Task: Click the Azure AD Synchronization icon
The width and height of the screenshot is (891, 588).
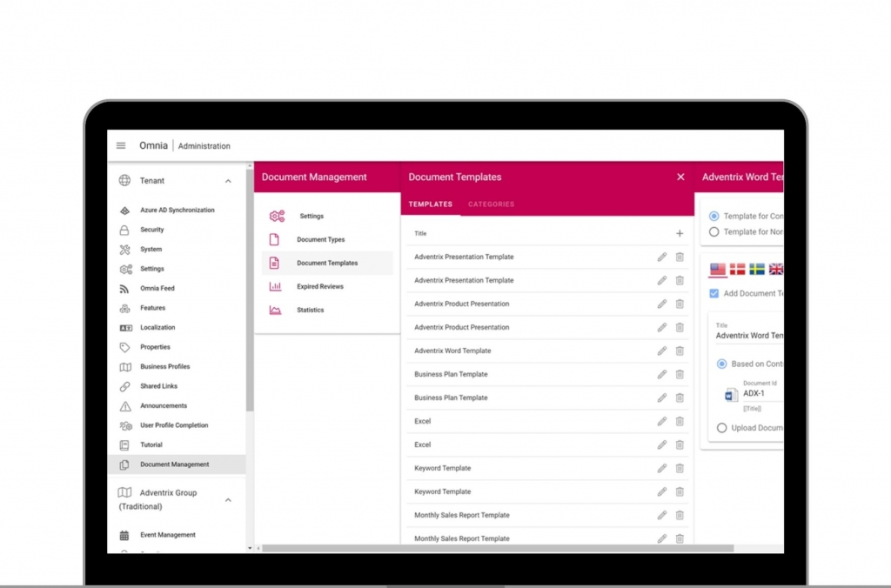Action: click(125, 210)
